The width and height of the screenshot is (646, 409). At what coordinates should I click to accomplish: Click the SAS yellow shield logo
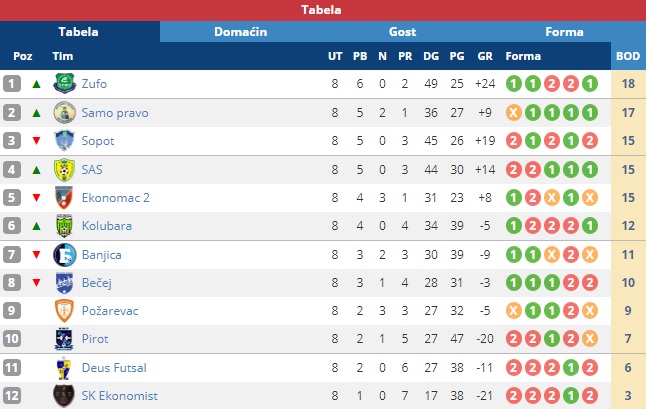65,169
